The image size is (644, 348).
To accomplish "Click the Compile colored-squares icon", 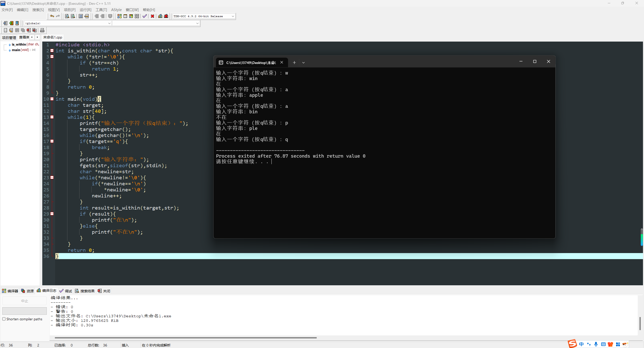I will (119, 16).
